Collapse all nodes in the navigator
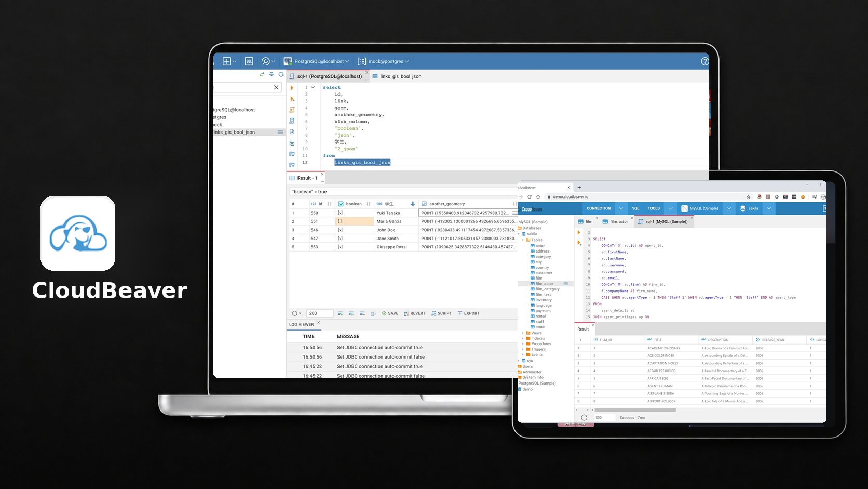 click(272, 74)
